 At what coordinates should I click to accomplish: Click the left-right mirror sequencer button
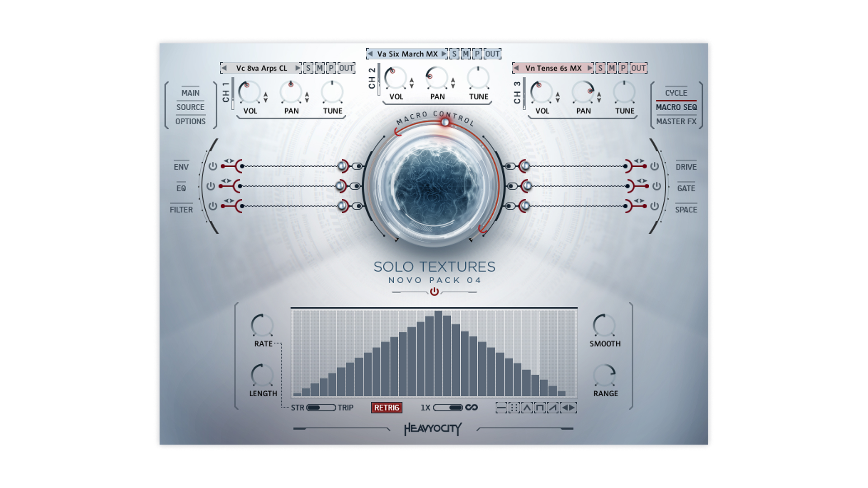click(568, 408)
